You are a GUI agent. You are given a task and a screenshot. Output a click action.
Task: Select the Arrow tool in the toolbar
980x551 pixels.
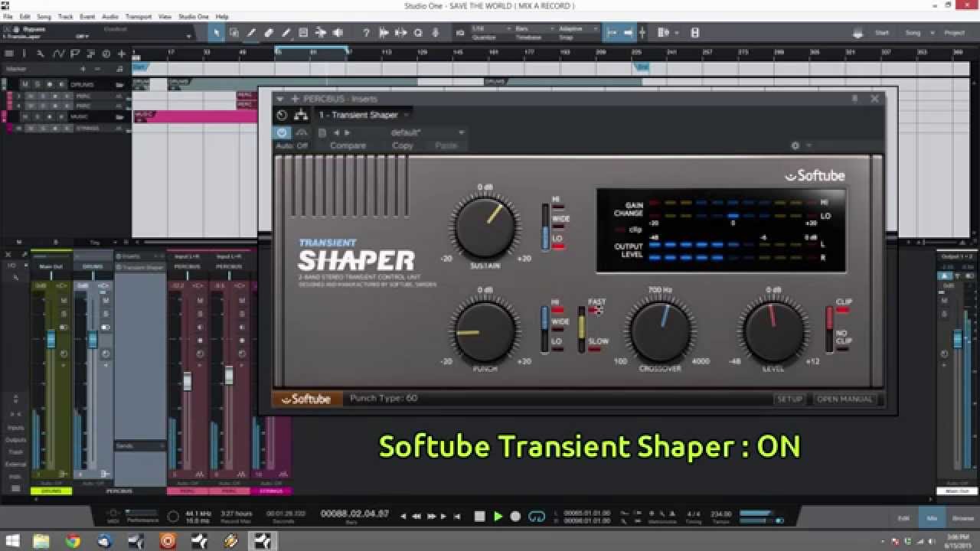(217, 32)
